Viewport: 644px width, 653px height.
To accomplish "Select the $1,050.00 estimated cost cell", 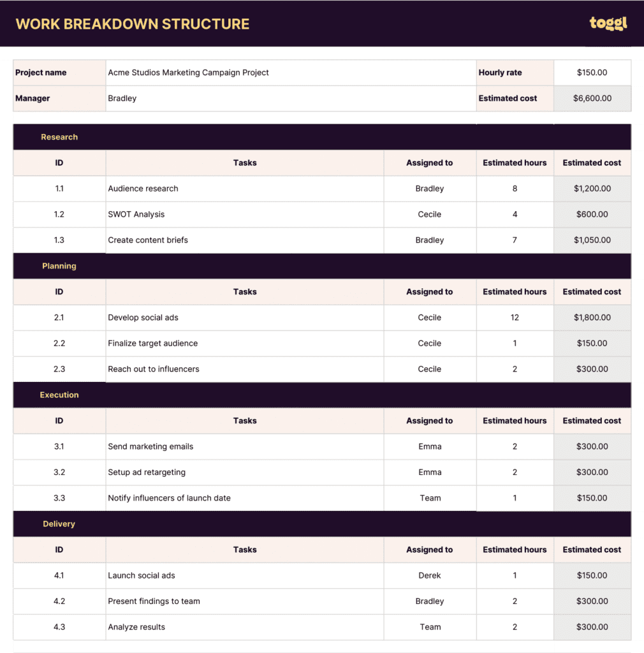I will point(592,240).
